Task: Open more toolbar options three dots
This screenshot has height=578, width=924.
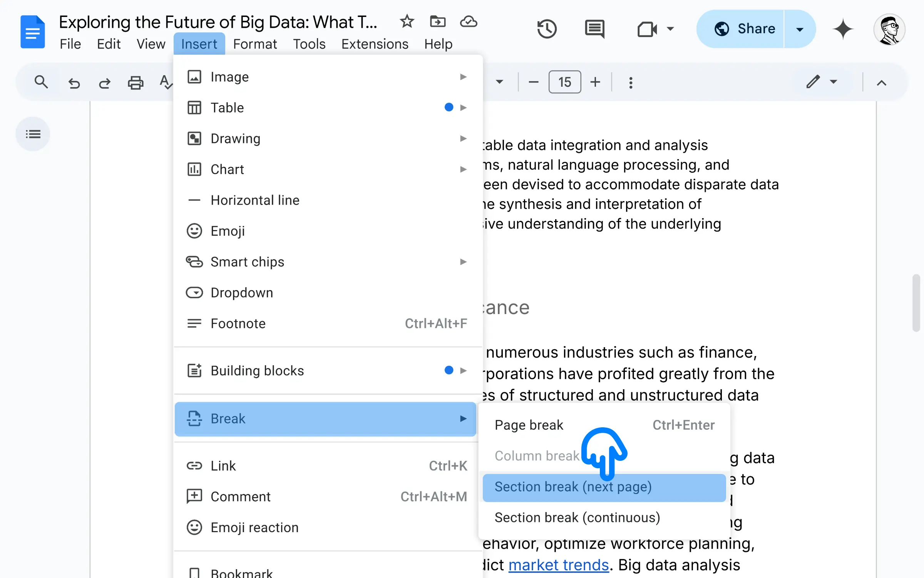Action: (631, 82)
